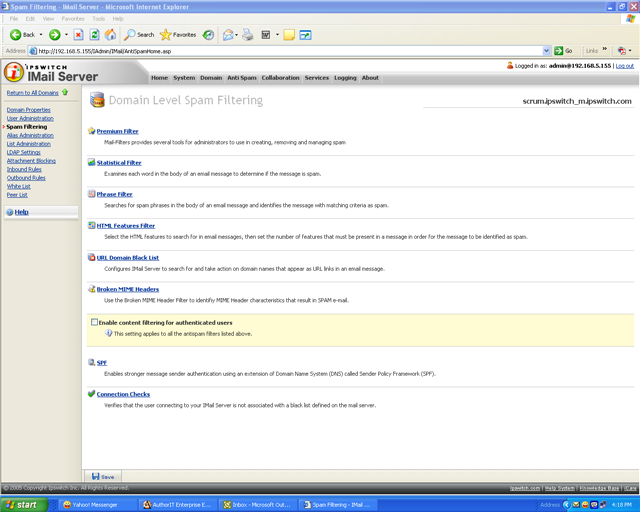The image size is (640, 512).
Task: Open Domain Properties in sidebar
Action: [29, 110]
